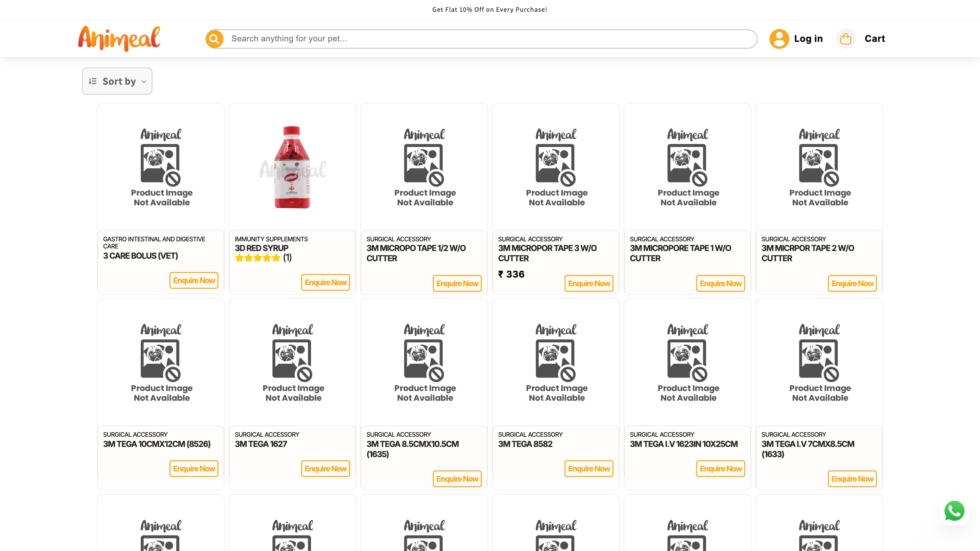
Task: Click Enquire Now for 3M Micropor Tape 3
Action: pos(589,283)
